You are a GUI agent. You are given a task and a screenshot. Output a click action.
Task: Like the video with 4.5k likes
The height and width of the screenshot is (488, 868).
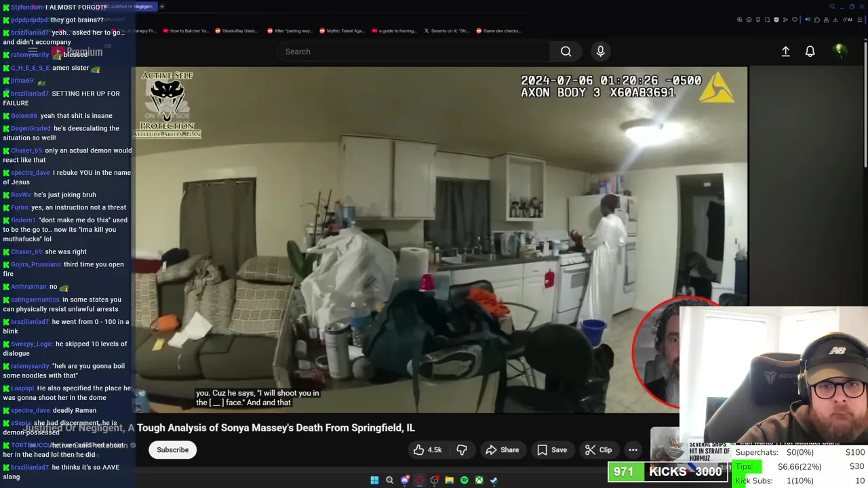click(x=427, y=449)
